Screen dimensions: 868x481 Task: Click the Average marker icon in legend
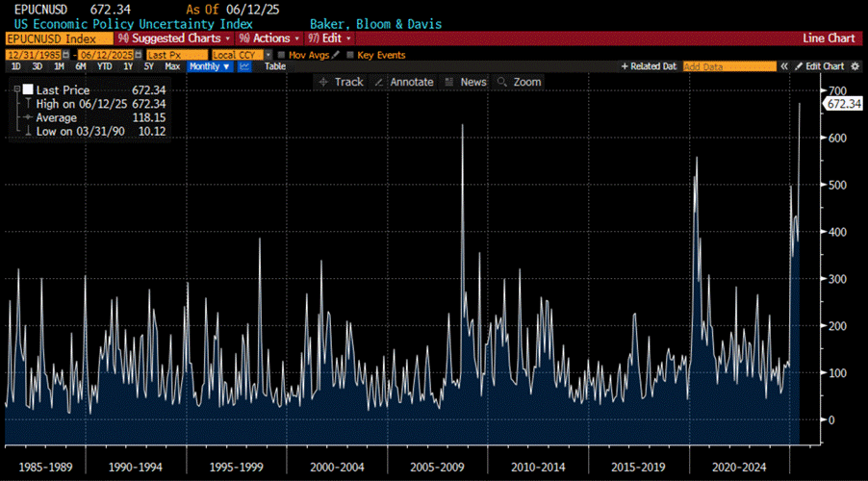click(x=28, y=117)
